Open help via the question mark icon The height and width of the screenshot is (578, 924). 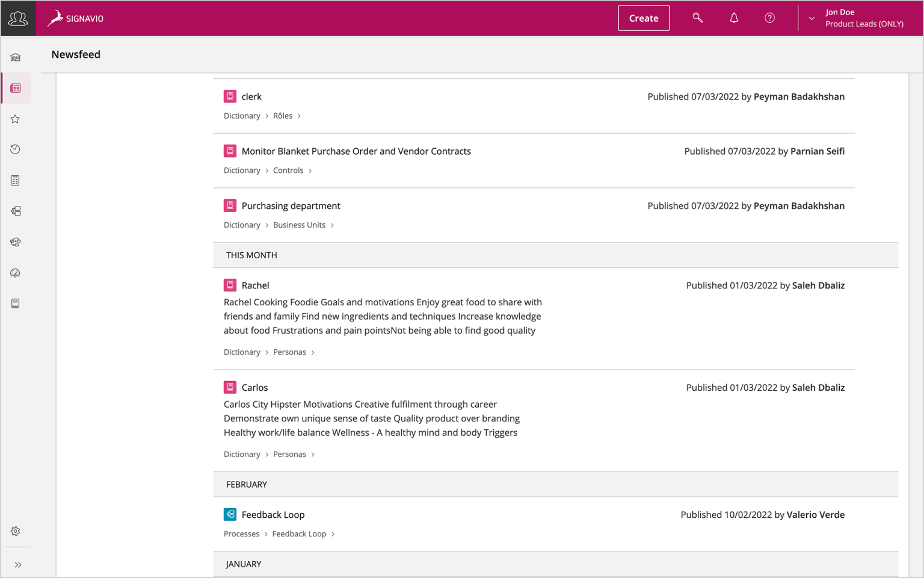(769, 17)
